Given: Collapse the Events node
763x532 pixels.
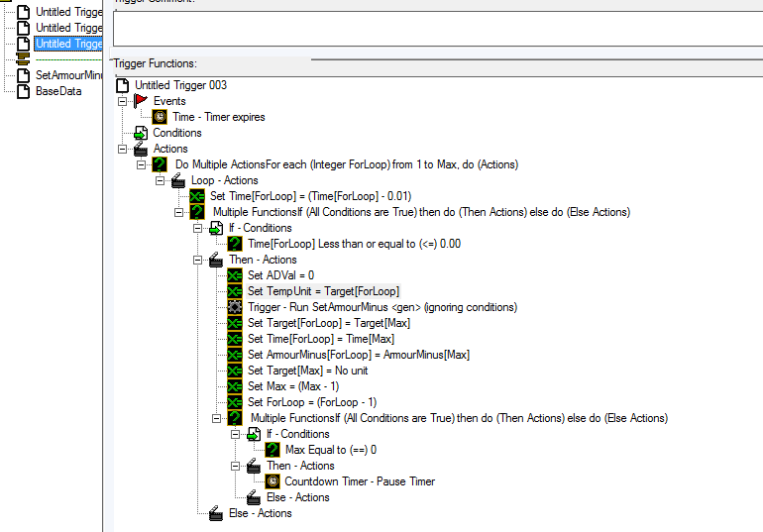Looking at the screenshot, I should [122, 101].
